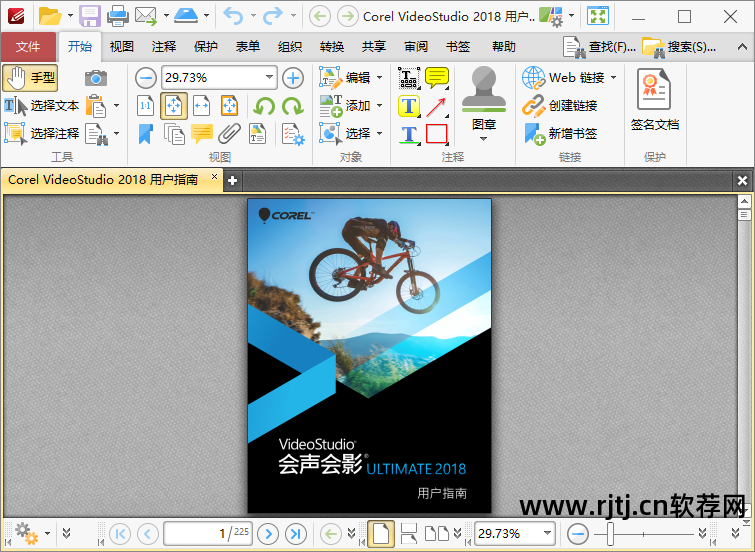Click the page number input field
Image resolution: width=755 pixels, height=552 pixels.
point(208,533)
